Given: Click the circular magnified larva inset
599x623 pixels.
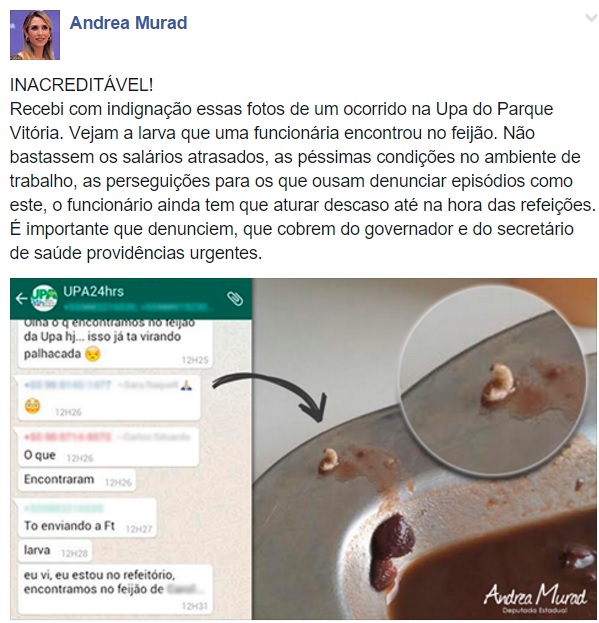Looking at the screenshot, I should click(x=493, y=379).
